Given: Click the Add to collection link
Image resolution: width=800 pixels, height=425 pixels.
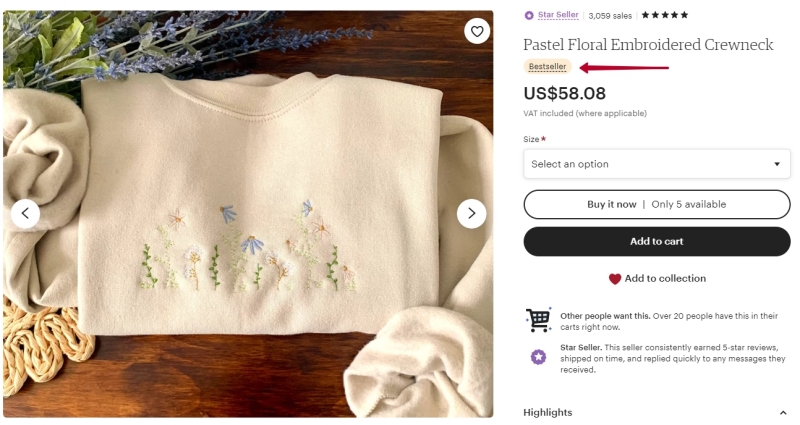Looking at the screenshot, I should [665, 279].
